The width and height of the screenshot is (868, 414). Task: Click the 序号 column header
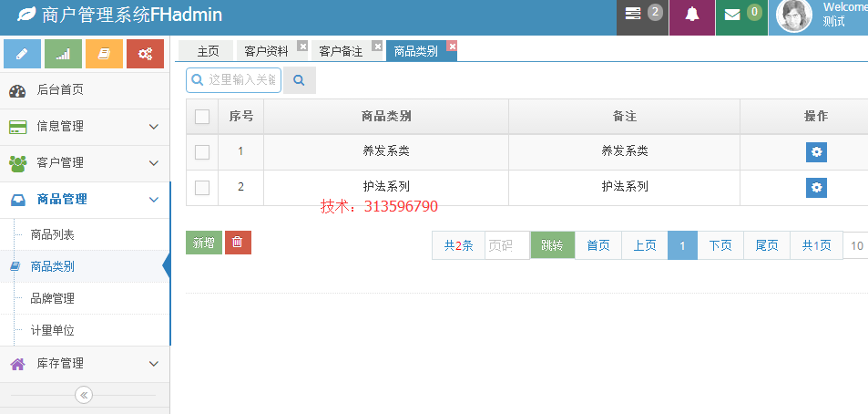[x=241, y=117]
